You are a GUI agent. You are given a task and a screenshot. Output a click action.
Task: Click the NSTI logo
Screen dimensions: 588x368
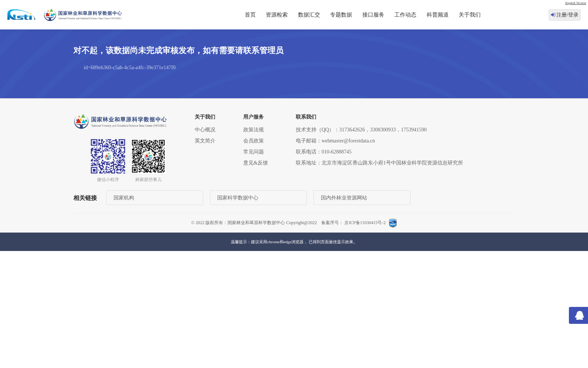pos(21,15)
